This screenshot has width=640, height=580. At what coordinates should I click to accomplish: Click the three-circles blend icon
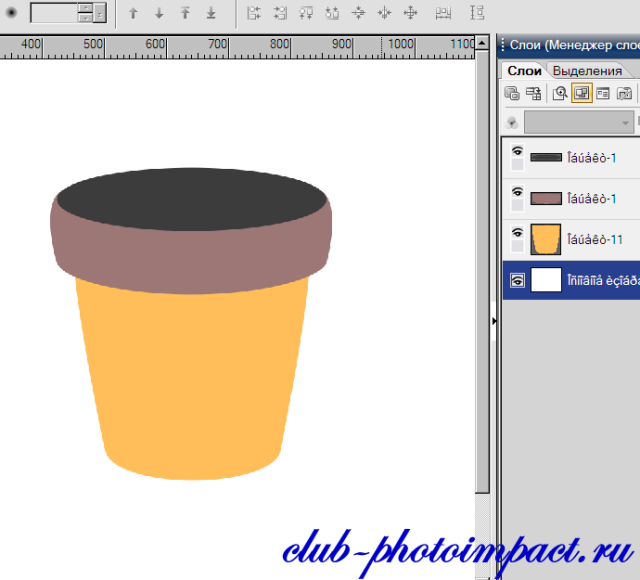pos(512,122)
